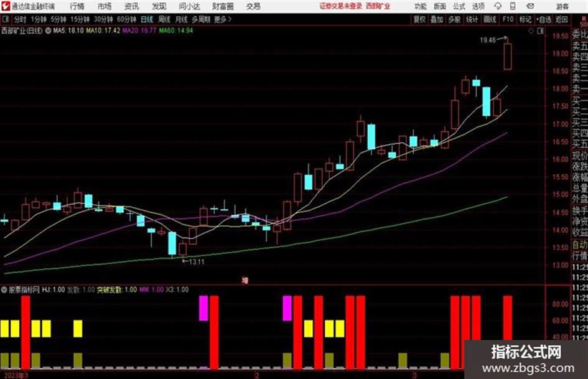Image resolution: width=588 pixels, height=379 pixels.
Task: Open dropdown arrow beside 西部矿业(日线)
Action: pos(48,30)
